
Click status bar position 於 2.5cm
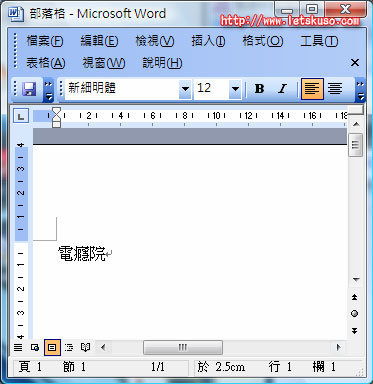point(221,367)
